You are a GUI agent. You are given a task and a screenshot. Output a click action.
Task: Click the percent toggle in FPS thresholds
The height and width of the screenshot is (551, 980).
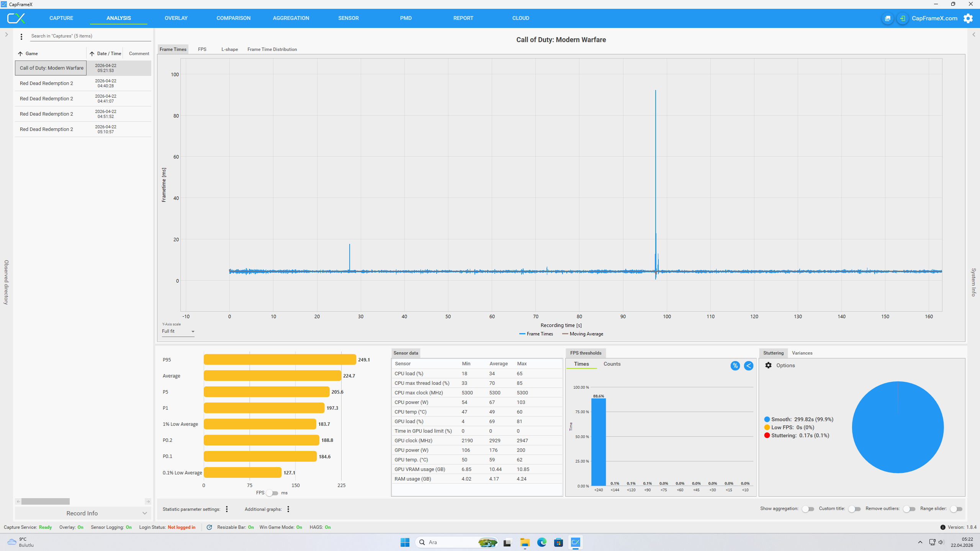[x=735, y=366]
